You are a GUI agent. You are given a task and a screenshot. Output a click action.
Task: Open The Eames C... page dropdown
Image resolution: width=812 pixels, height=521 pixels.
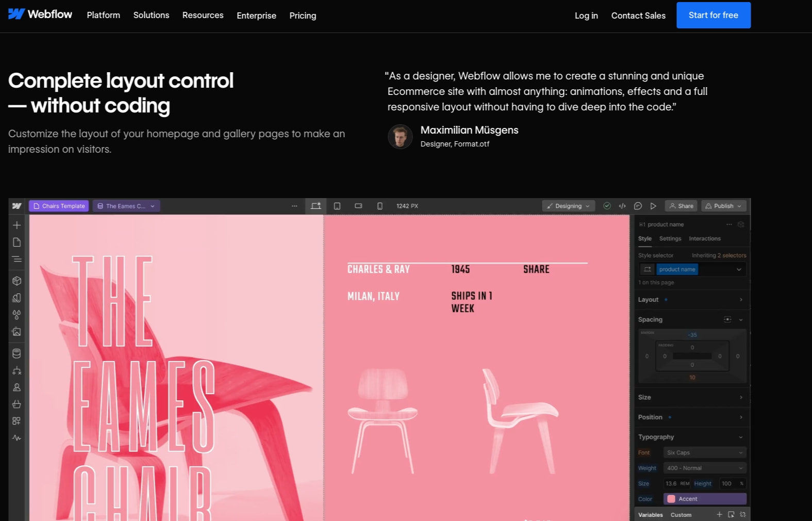(x=126, y=206)
